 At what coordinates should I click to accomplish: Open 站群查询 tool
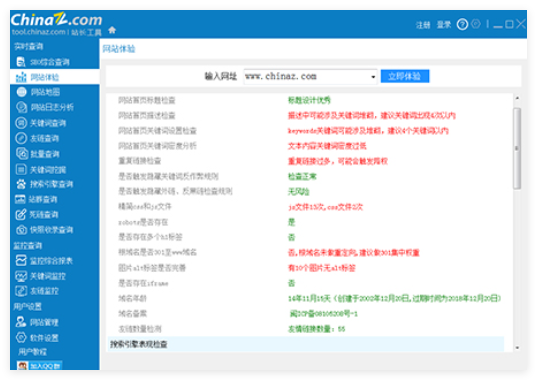click(37, 199)
